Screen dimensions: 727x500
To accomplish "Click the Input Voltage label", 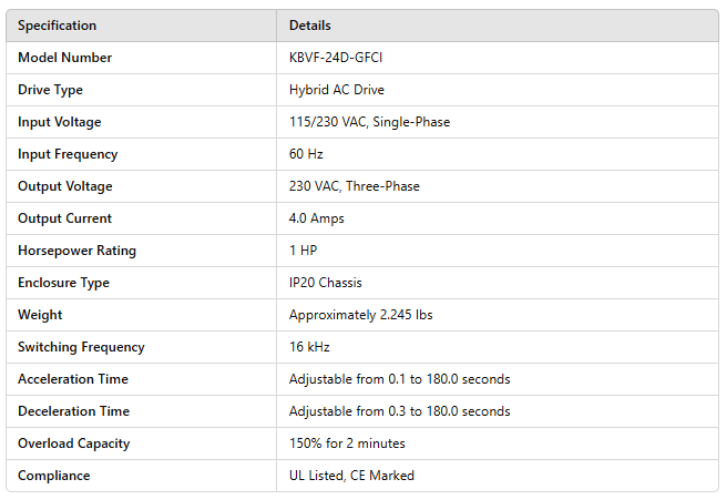I will point(59,122).
